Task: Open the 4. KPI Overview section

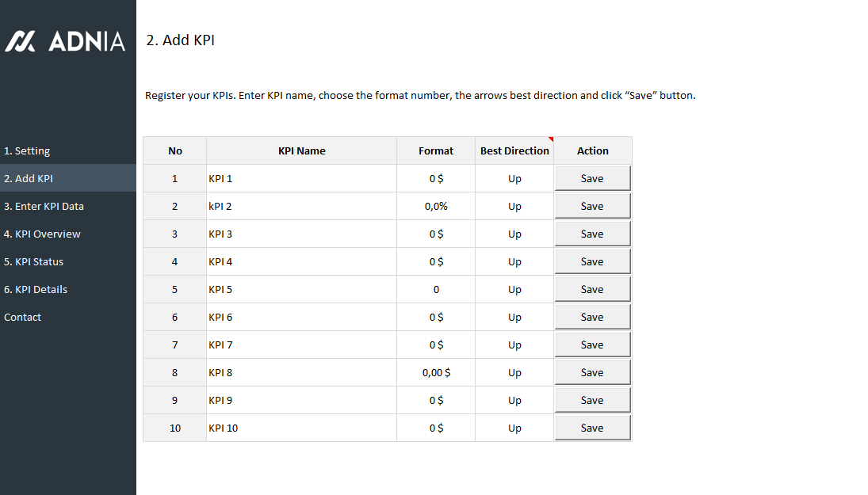Action: tap(42, 234)
